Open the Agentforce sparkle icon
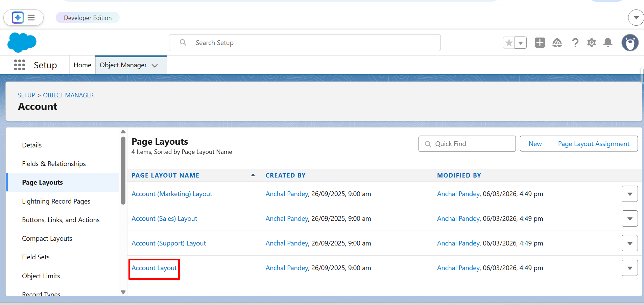Screen dimensions: 644x305 18,18
